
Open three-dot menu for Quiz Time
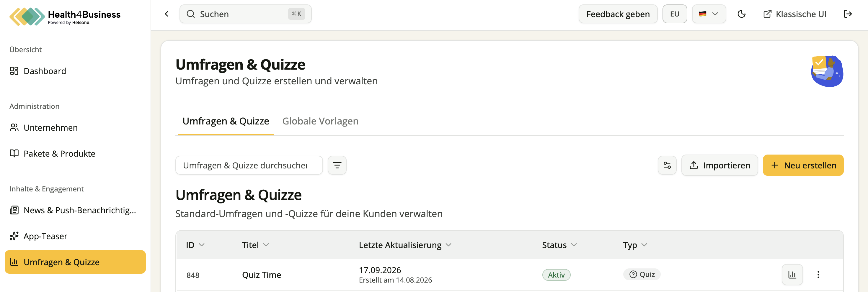point(818,275)
